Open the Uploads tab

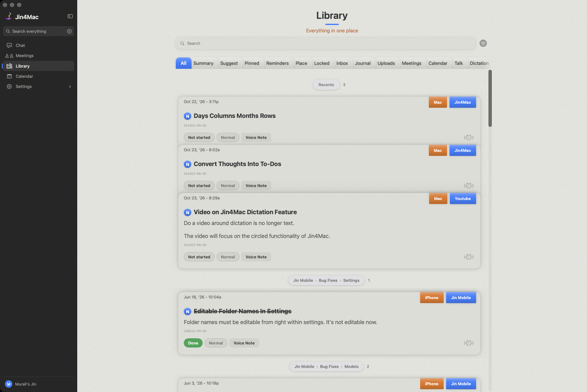pos(386,63)
